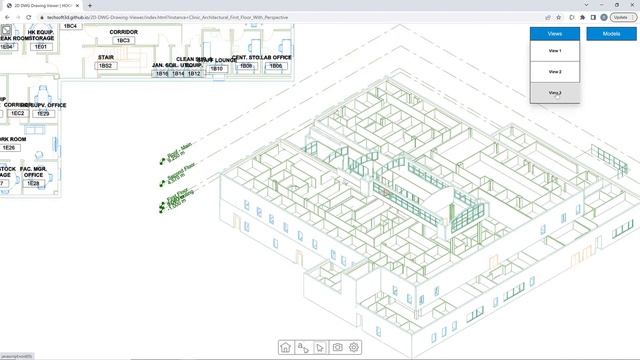Image resolution: width=640 pixels, height=360 pixels.
Task: Open the tab search chevron in title bar
Action: (x=587, y=5)
